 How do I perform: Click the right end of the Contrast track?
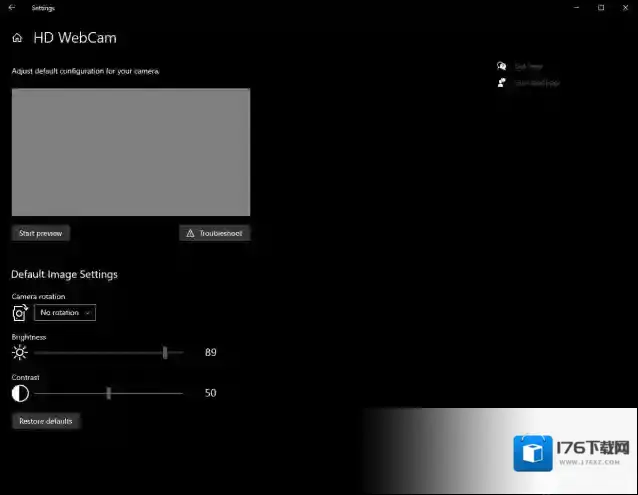tap(181, 393)
